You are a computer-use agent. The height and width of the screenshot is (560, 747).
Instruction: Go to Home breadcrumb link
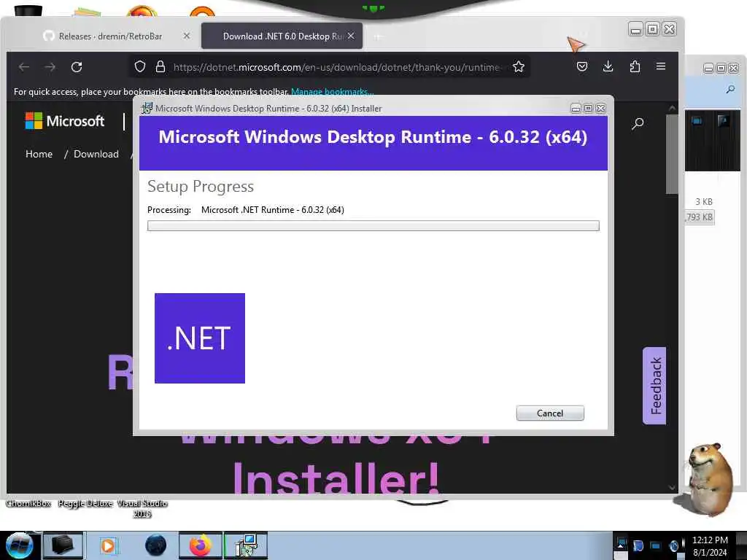pyautogui.click(x=39, y=154)
